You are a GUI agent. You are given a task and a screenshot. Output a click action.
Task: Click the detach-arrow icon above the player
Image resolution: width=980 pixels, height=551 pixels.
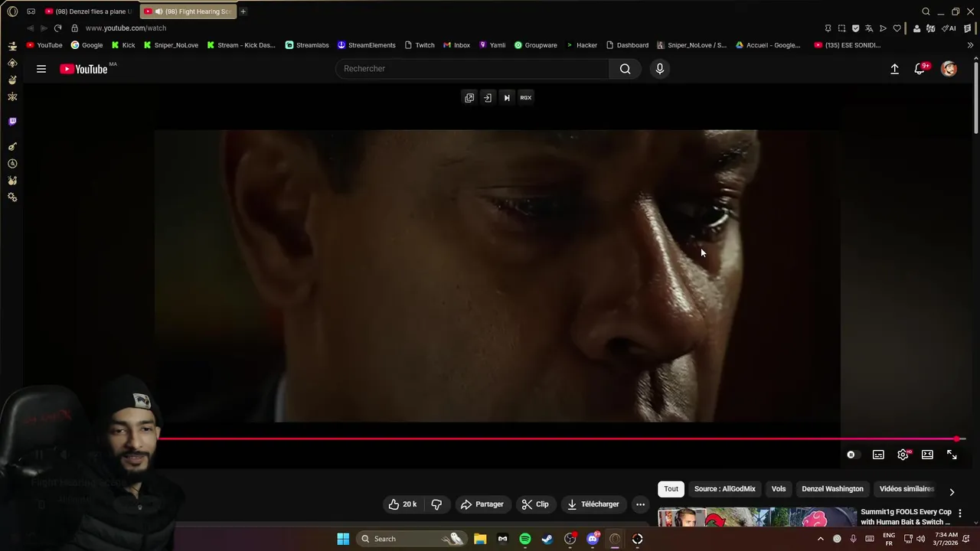click(x=488, y=97)
